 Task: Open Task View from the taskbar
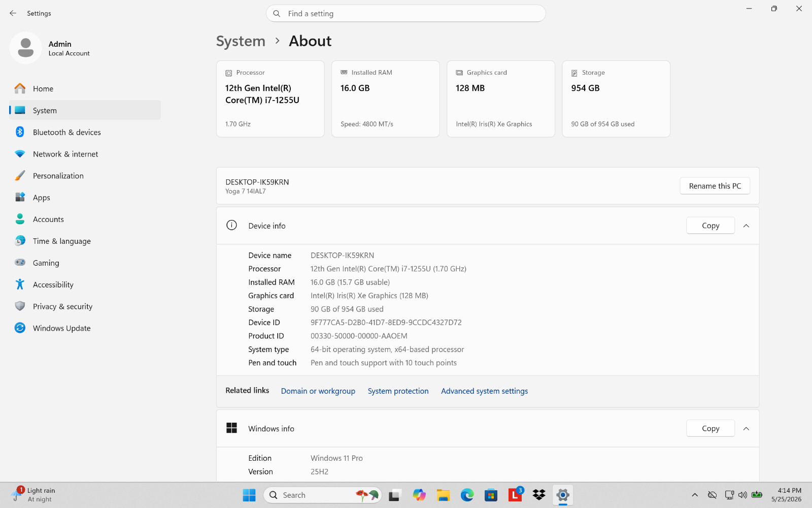click(x=394, y=495)
